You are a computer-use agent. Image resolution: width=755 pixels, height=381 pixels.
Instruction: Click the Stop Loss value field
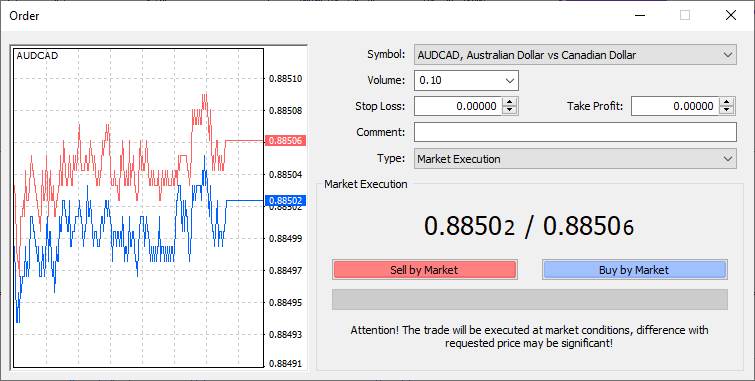point(457,106)
